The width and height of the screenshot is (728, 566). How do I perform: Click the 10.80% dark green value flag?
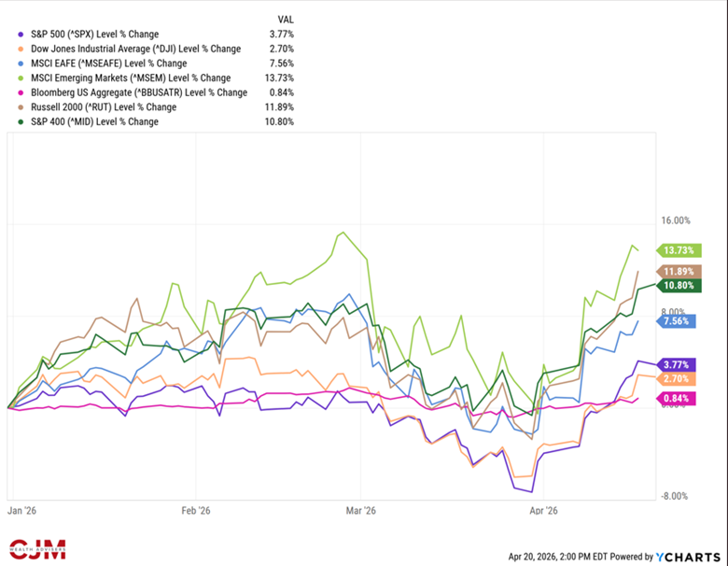[676, 285]
